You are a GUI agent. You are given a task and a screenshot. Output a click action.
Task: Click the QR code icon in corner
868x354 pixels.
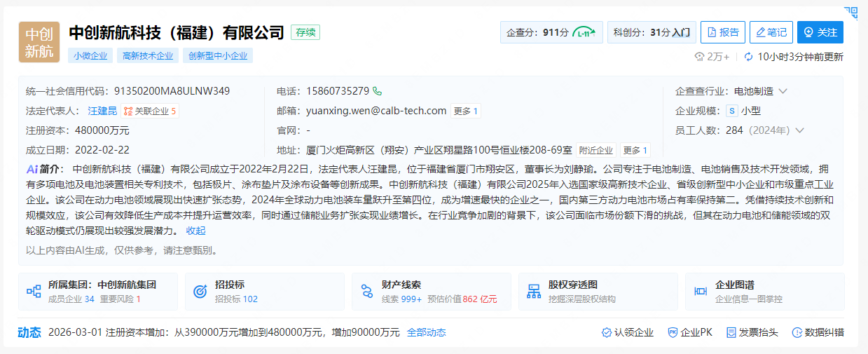tap(850, 13)
